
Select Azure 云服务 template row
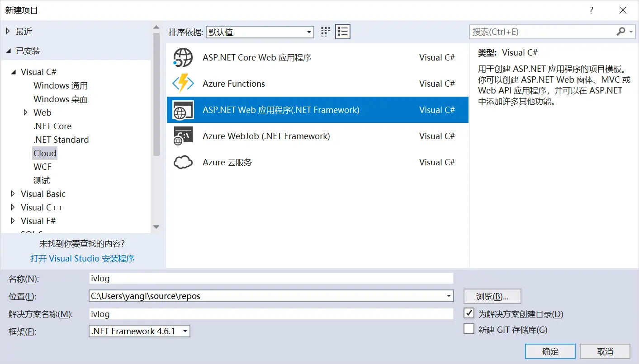tap(317, 162)
